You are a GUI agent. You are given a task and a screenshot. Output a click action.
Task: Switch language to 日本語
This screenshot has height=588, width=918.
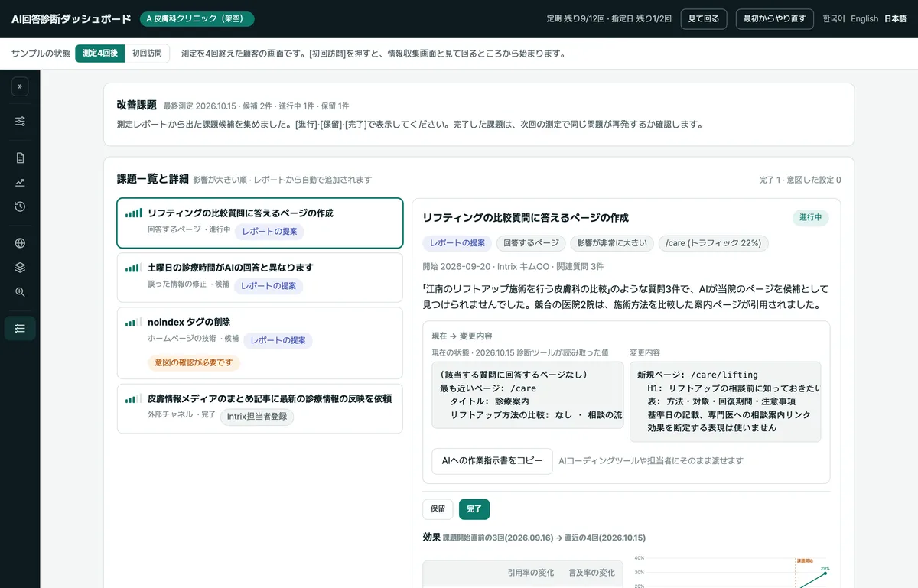(x=895, y=19)
